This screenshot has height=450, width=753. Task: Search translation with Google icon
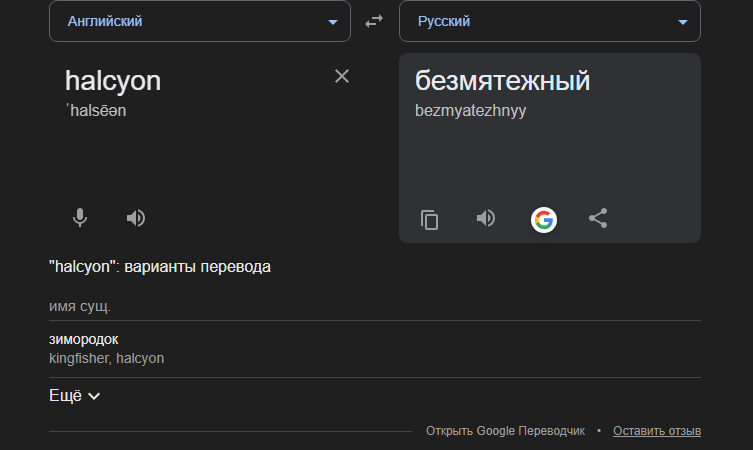[543, 219]
